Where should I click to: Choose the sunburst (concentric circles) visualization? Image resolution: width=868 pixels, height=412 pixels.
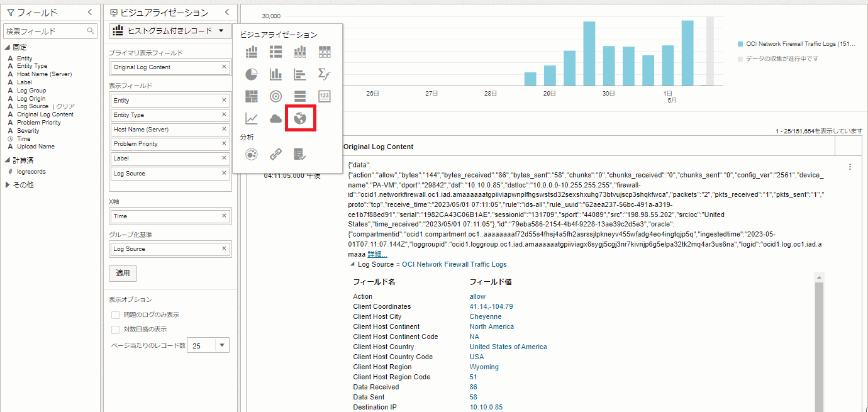pyautogui.click(x=275, y=96)
